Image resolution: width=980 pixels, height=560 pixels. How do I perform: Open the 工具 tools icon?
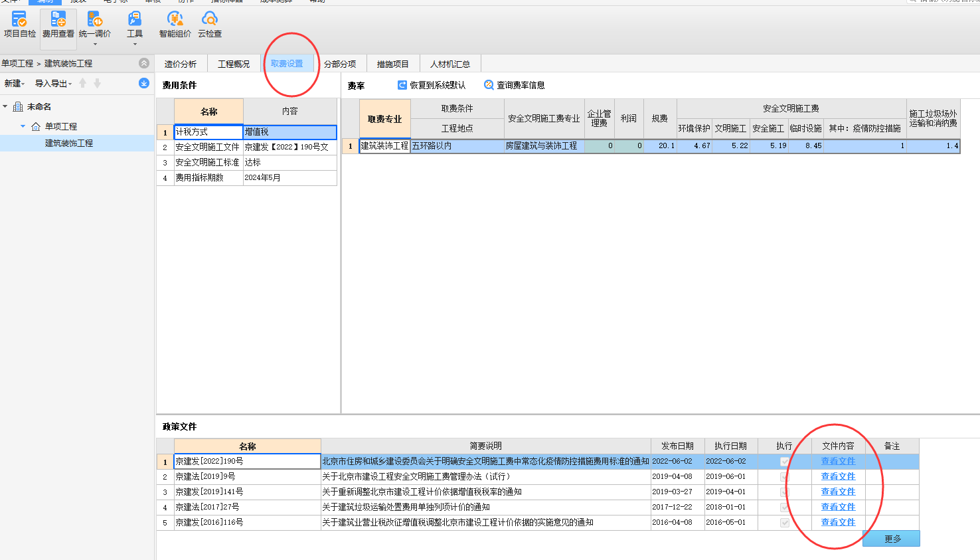tap(135, 19)
